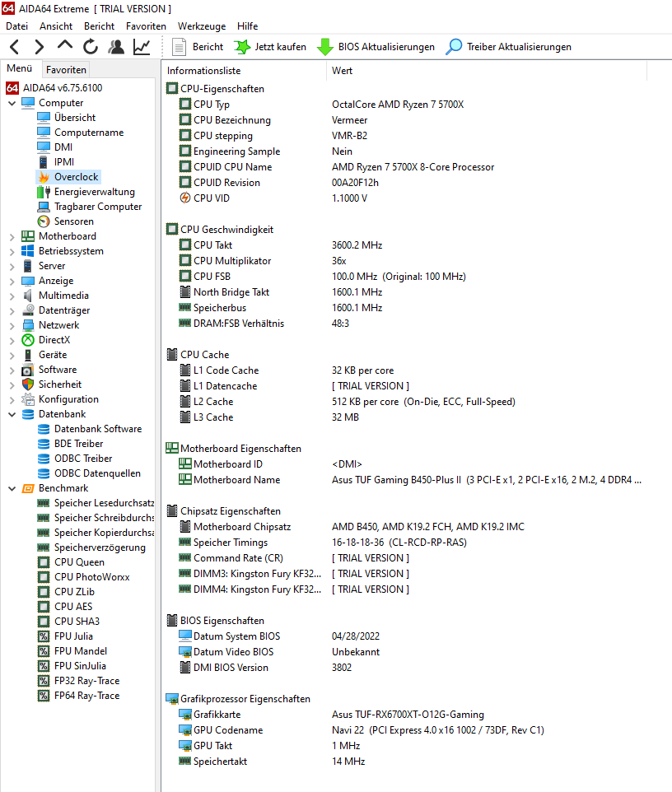Click the Sicherheit shield icon

28,384
